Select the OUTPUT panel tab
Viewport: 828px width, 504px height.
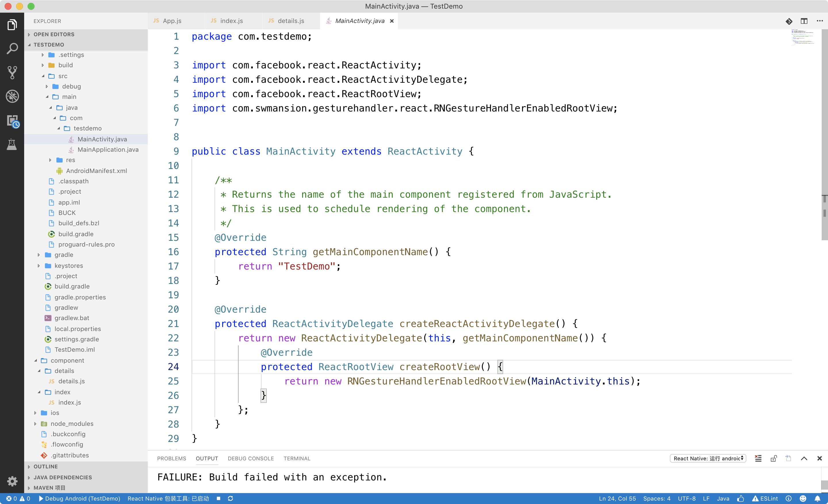click(x=207, y=458)
